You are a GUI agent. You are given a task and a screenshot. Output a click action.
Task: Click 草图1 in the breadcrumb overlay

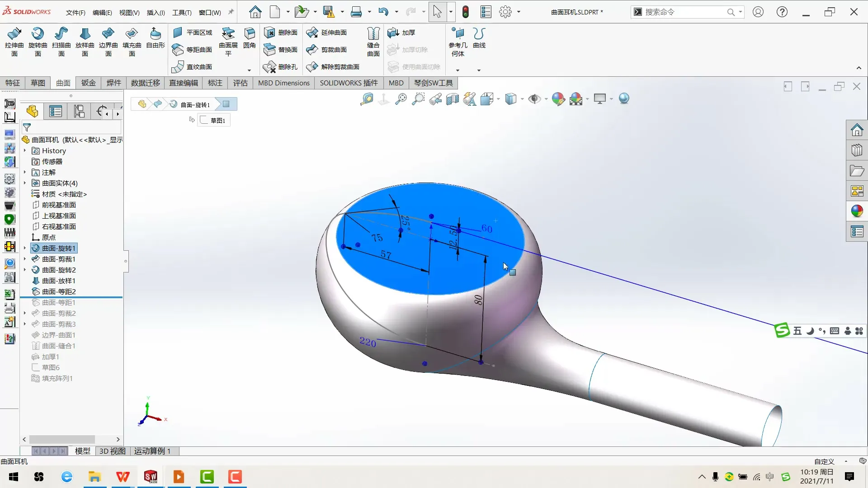(x=214, y=120)
